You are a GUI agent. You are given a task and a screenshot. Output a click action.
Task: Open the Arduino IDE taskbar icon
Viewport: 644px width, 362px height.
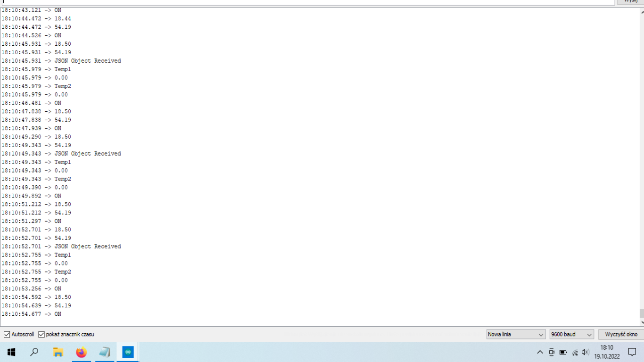click(x=128, y=352)
